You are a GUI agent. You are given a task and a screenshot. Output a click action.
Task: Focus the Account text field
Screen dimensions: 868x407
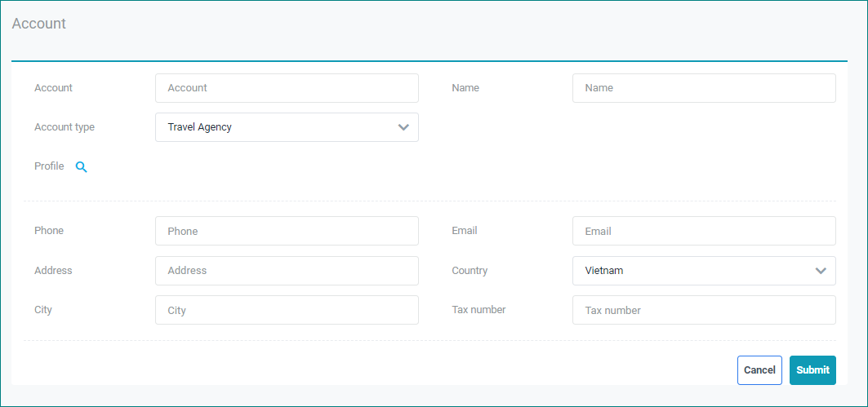[x=287, y=88]
